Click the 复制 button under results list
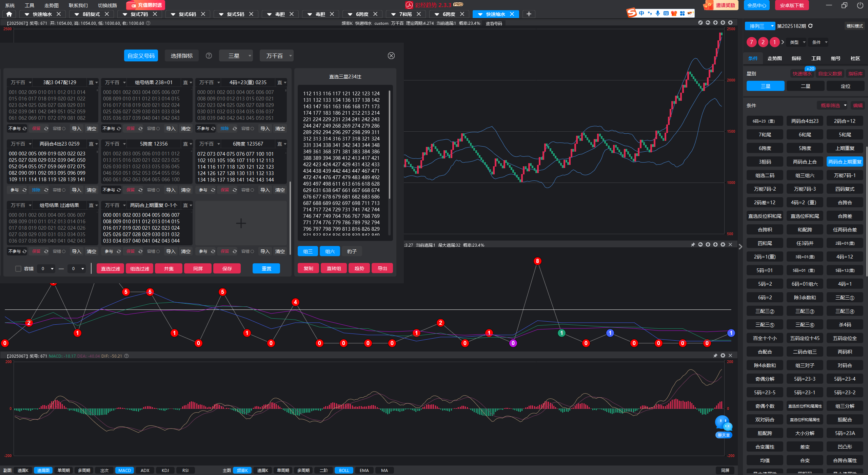Image resolution: width=868 pixels, height=475 pixels. [308, 268]
